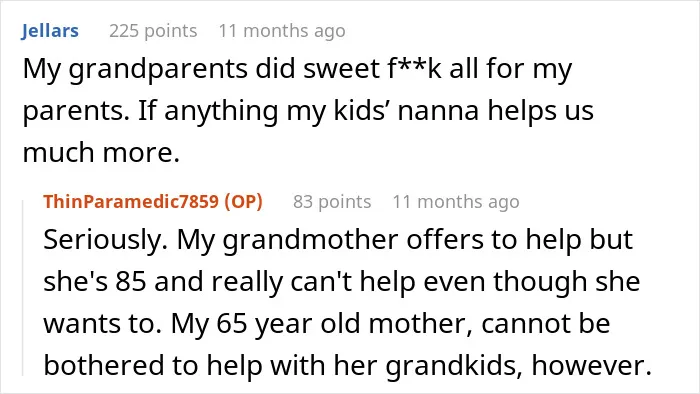Click the (OP) label beside ThinParamedic7859
This screenshot has width=700, height=394.
coord(243,202)
